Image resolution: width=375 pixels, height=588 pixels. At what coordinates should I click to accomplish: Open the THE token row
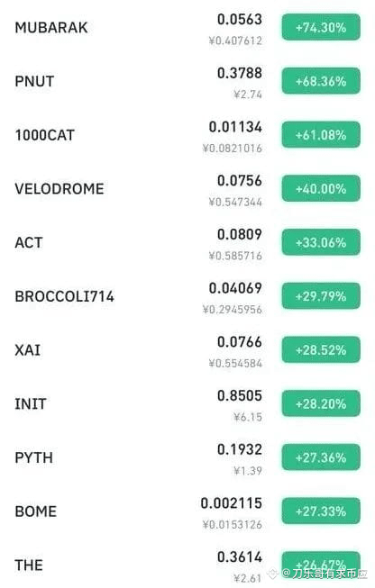[187, 565]
